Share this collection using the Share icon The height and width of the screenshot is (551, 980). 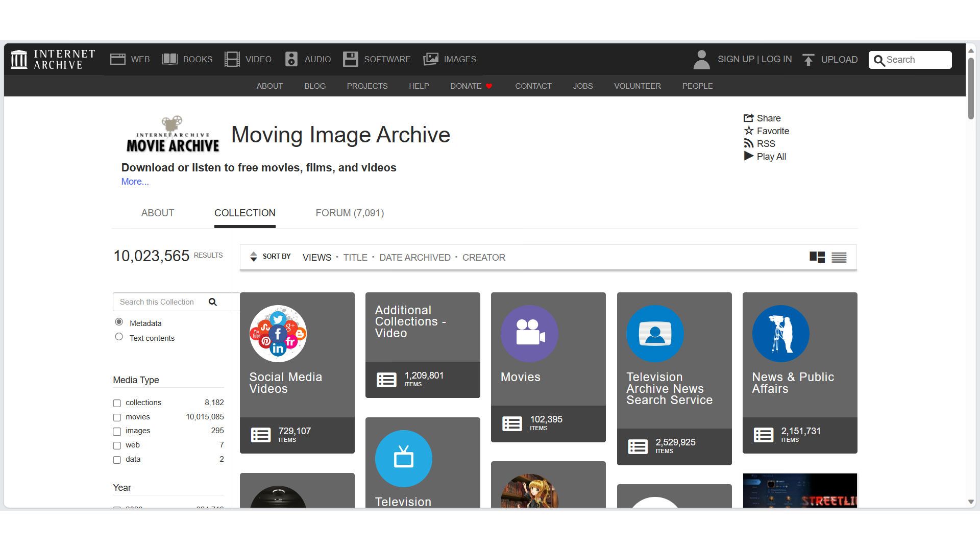click(749, 118)
